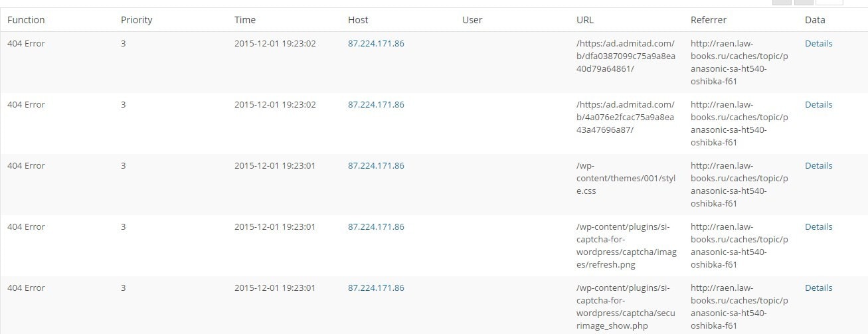Click the Host column header
The image size is (868, 334).
(x=358, y=20)
